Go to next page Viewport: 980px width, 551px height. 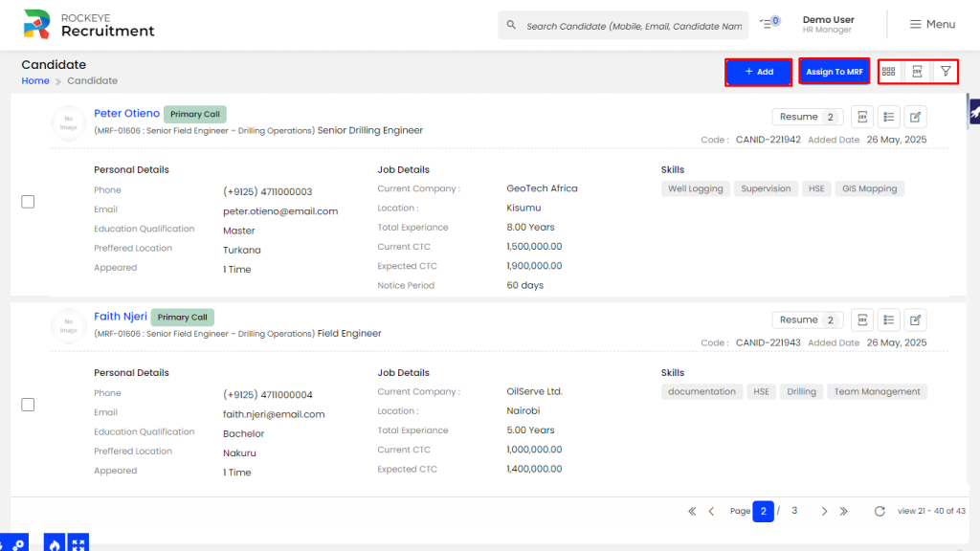(824, 511)
